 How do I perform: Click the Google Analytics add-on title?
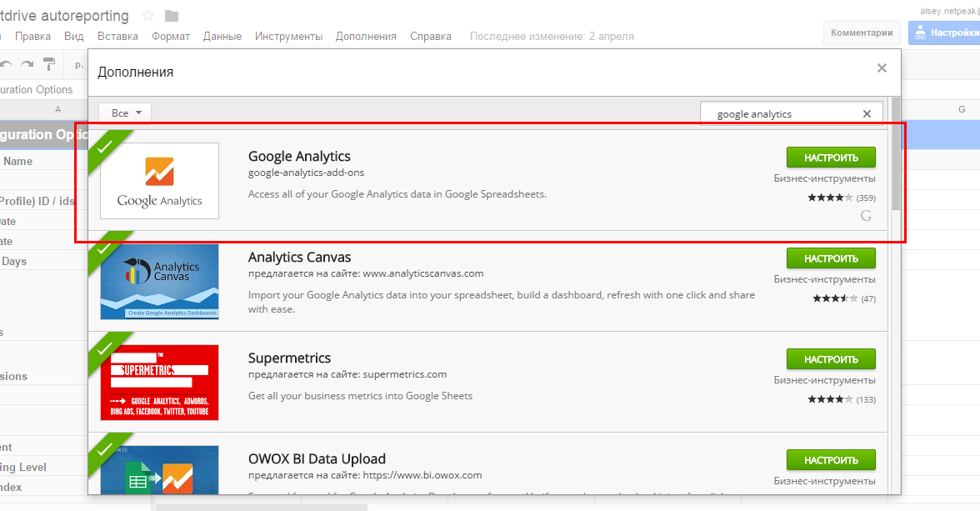pyautogui.click(x=299, y=157)
